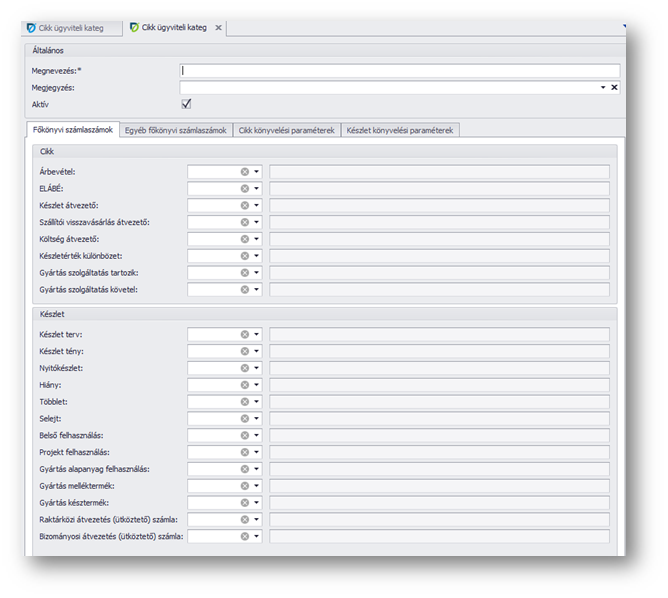Switch to the first Cikk ügyviteli kateg tab

[70, 27]
